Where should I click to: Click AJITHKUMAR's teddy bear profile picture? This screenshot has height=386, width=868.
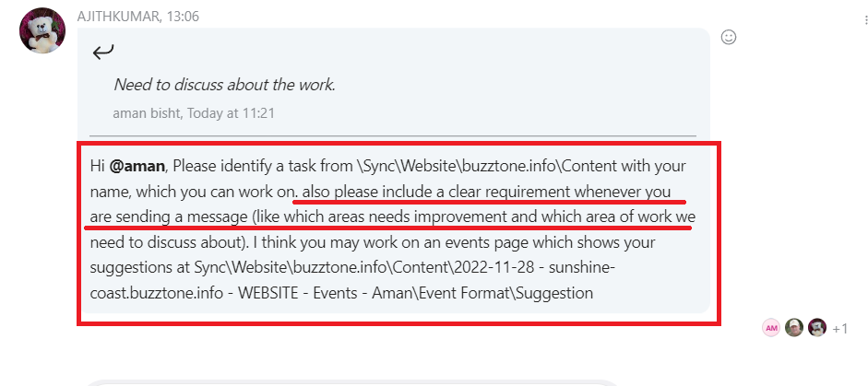coord(42,31)
